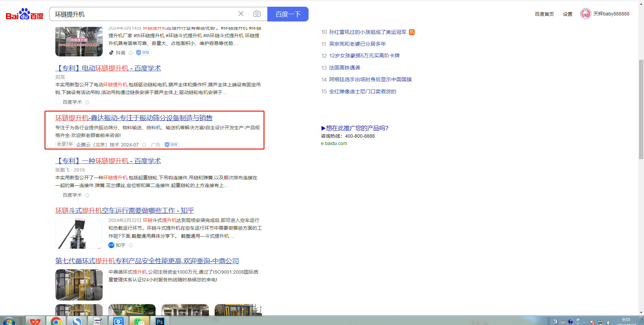Click the volume speaker icon in the system tray
Viewport: 644px width, 325px height.
point(608,322)
